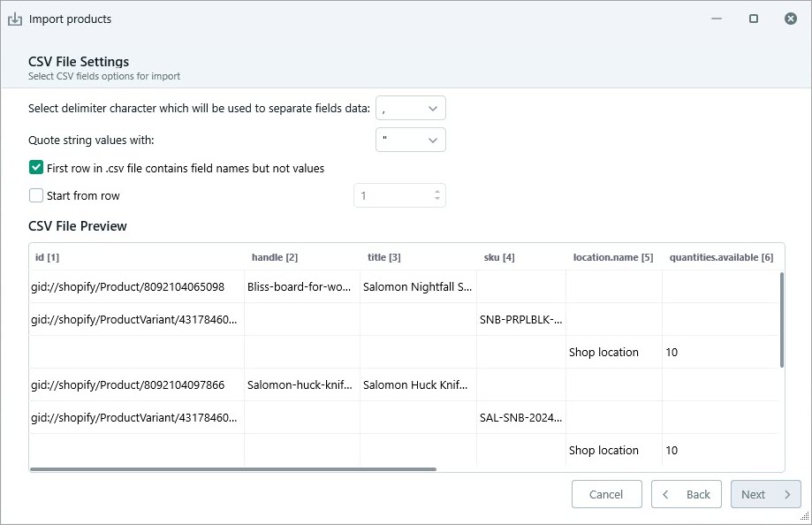This screenshot has width=812, height=525.
Task: Enable the Start from row checkbox
Action: coord(36,195)
